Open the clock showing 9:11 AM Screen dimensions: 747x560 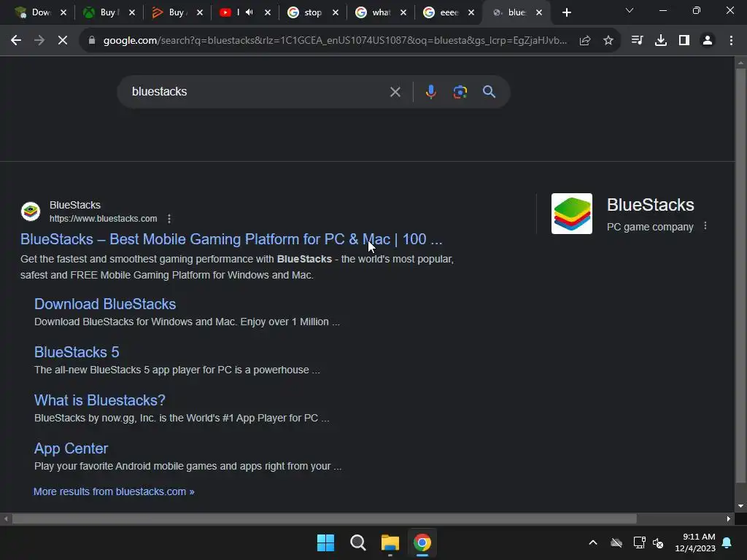695,542
